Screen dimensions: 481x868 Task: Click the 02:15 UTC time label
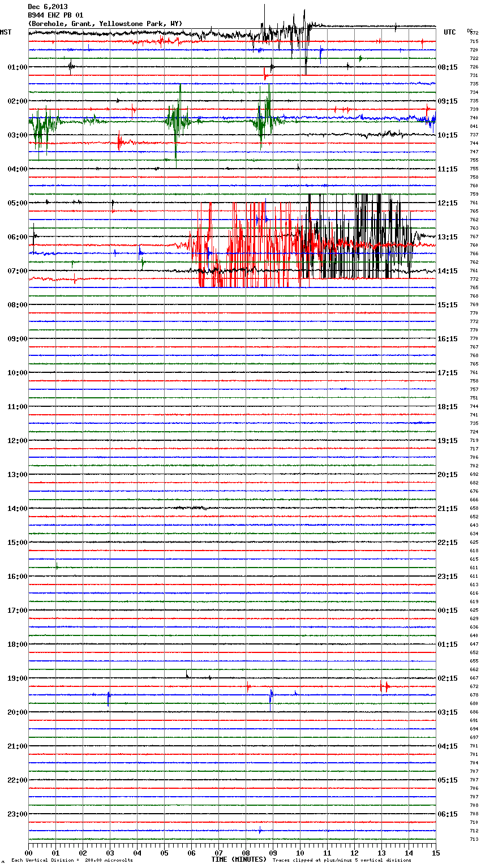click(448, 678)
